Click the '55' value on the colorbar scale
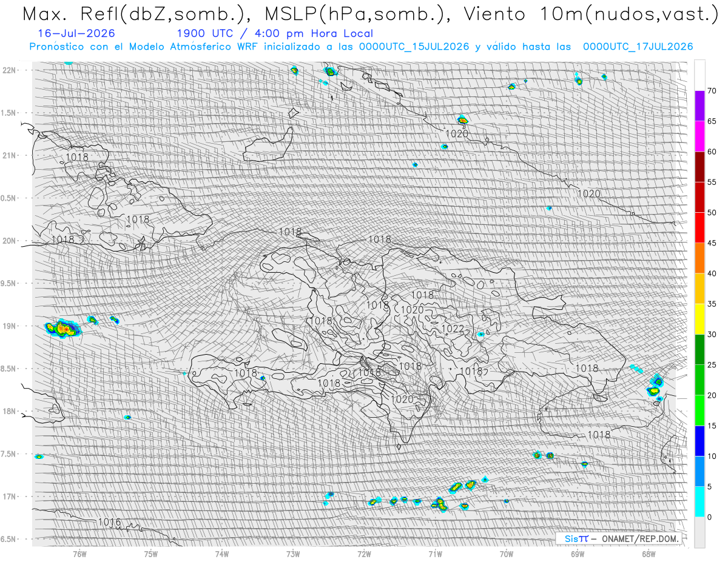Screen dimensions: 728x562 click(x=712, y=182)
